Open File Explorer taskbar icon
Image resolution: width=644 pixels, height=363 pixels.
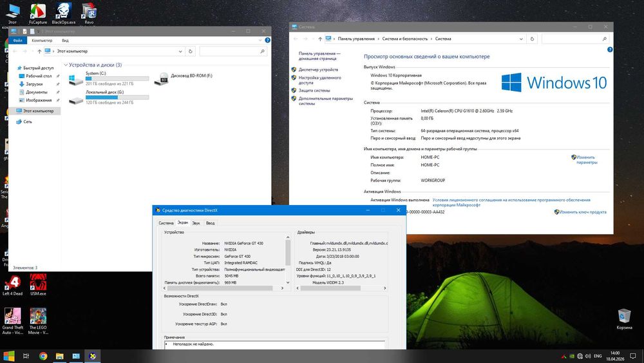click(x=59, y=356)
